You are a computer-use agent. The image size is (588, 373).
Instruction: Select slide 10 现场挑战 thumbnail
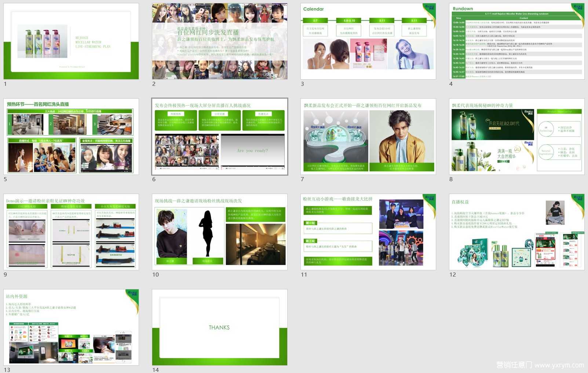click(x=220, y=232)
